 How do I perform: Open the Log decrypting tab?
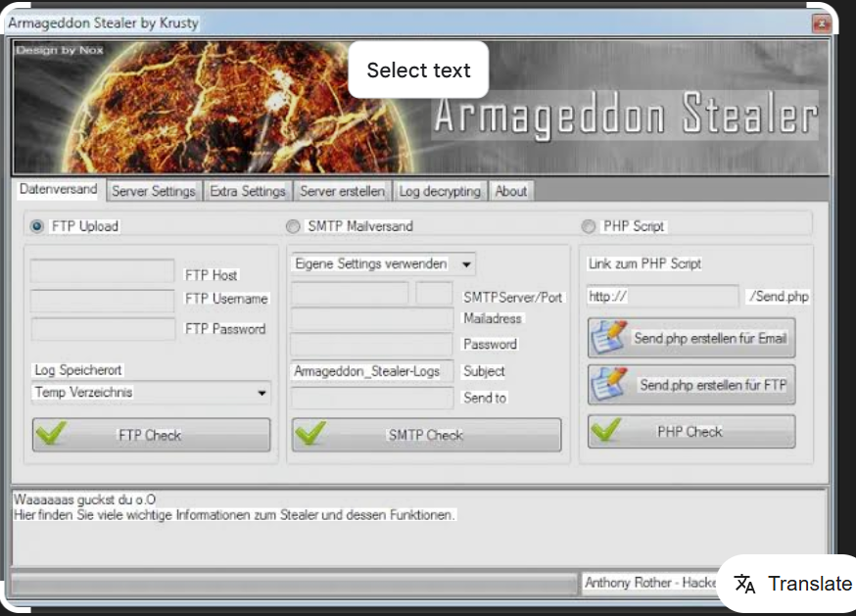click(440, 191)
